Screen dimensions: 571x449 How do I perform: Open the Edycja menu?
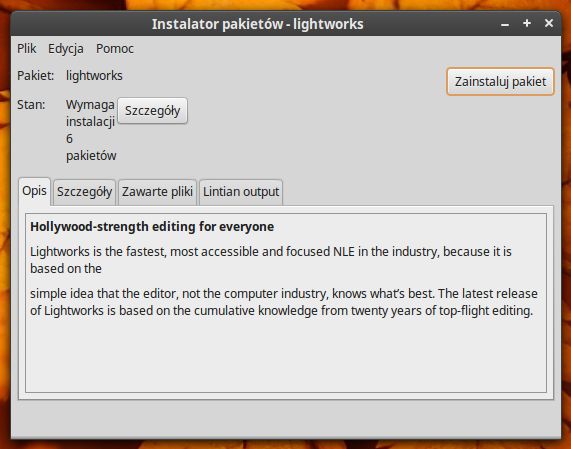pos(66,48)
